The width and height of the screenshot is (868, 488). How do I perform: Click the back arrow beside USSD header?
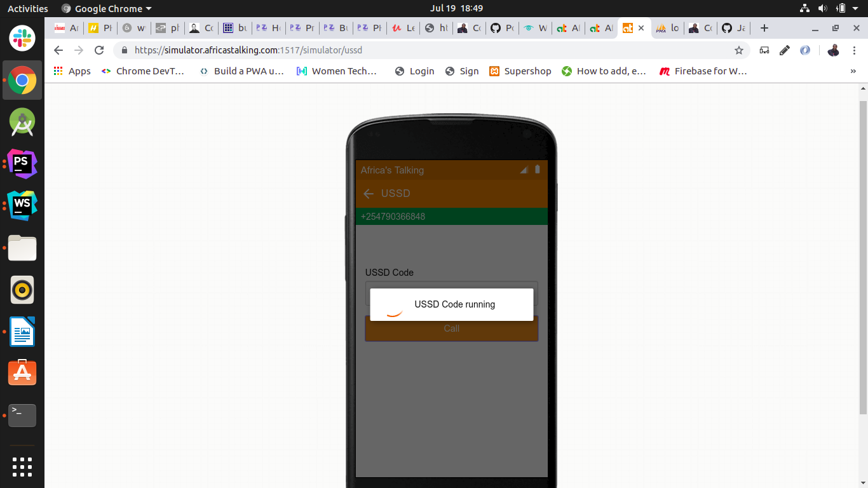tap(368, 194)
